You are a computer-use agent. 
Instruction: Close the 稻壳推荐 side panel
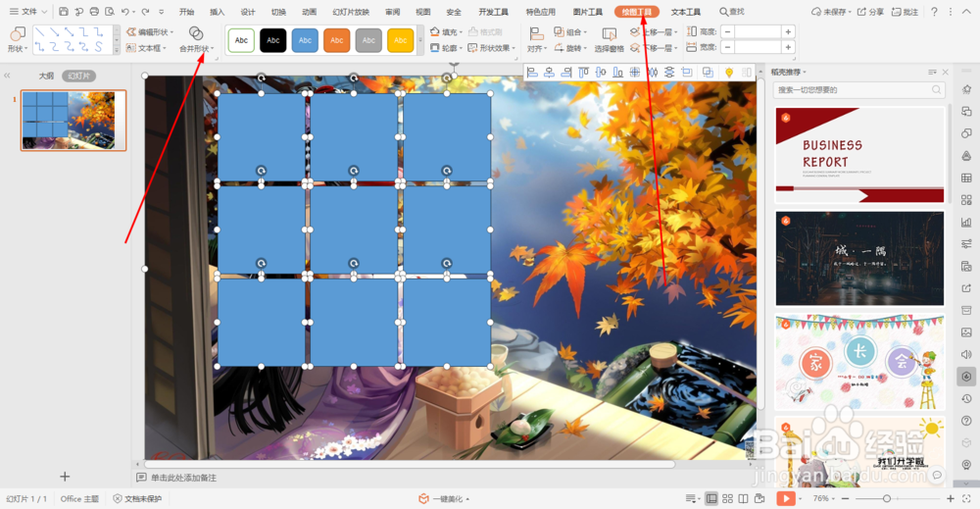point(945,72)
